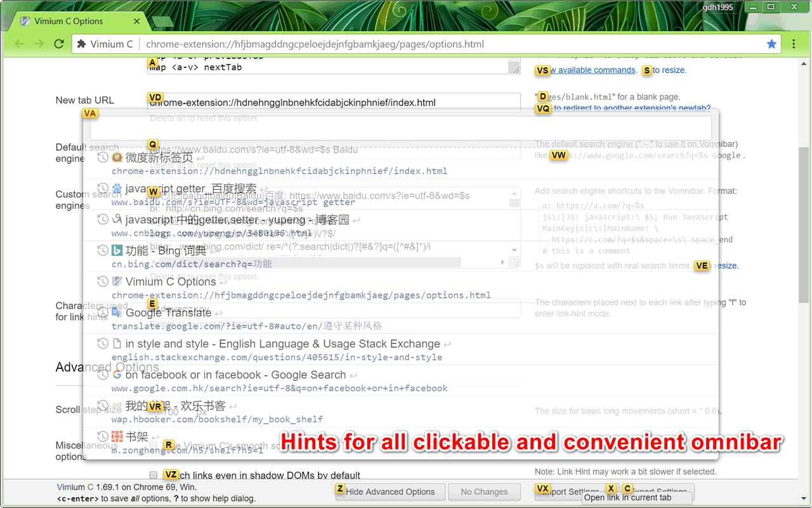The image size is (812, 508).
Task: Click Google favicon of on facebook search result
Action: (117, 375)
